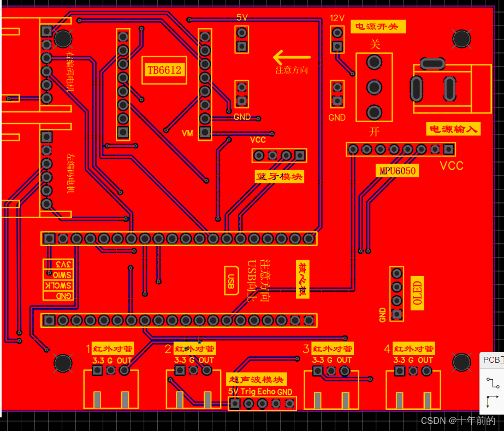Image resolution: width=504 pixels, height=431 pixels.
Task: Select the 右编码电机 label
Action: (70, 71)
